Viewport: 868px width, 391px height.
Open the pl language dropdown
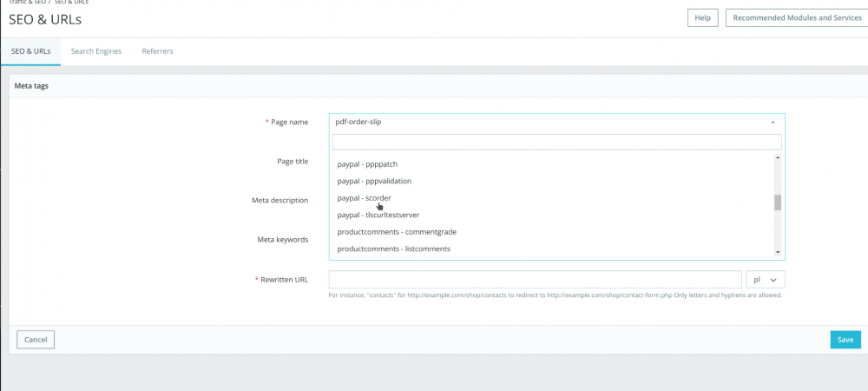[766, 280]
